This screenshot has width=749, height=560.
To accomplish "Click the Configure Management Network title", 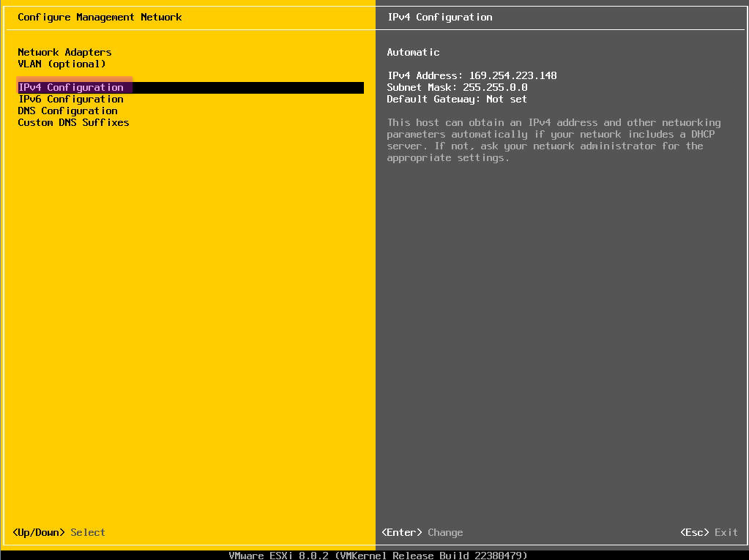I will tap(100, 17).
